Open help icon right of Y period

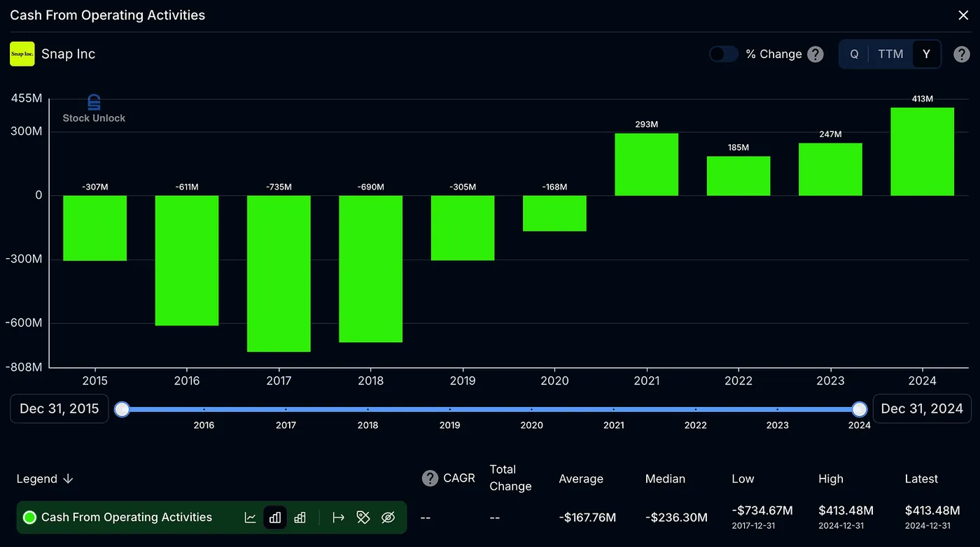[962, 54]
